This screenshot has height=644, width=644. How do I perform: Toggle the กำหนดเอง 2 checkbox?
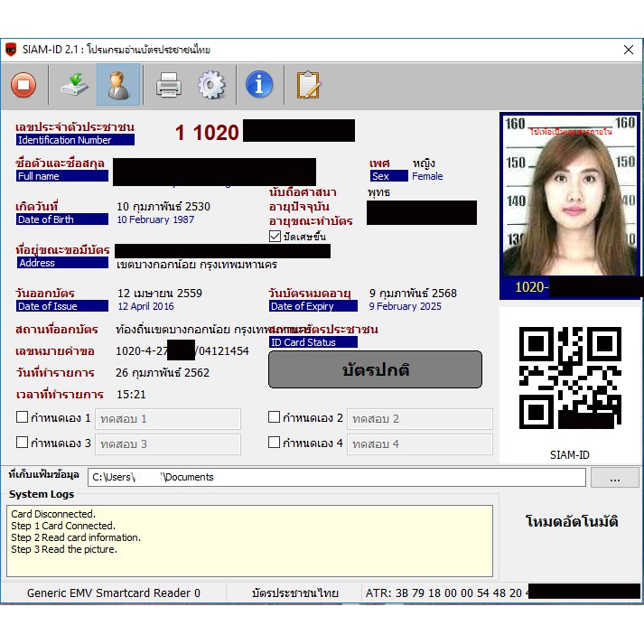(x=275, y=417)
